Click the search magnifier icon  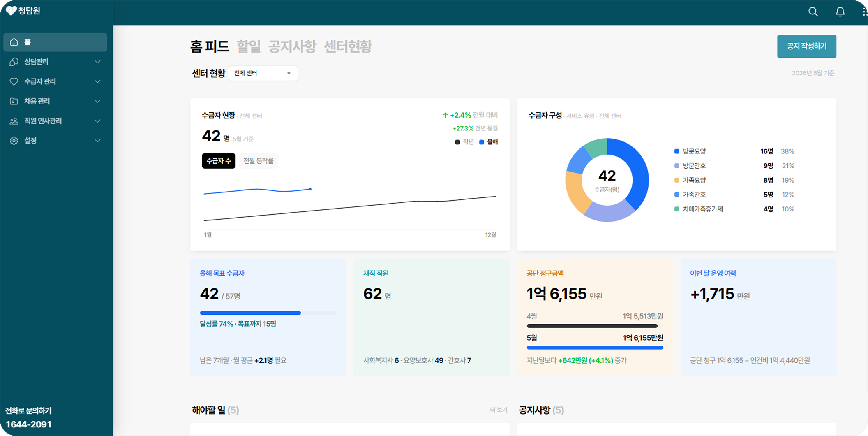coord(813,12)
